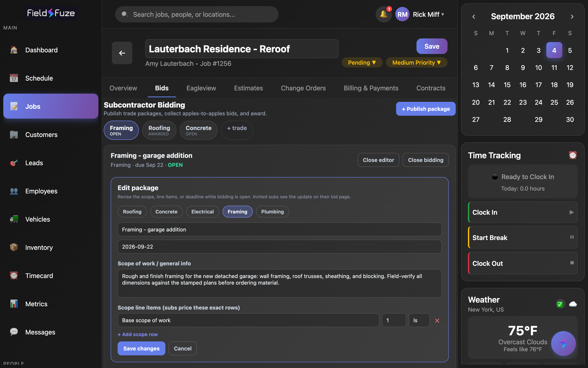Click the Clock In button
The image size is (588, 368).
point(523,212)
